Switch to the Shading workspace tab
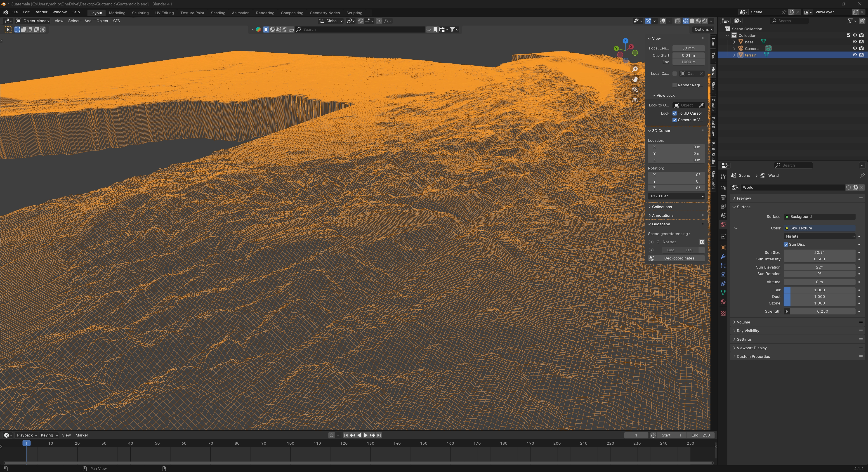 (218, 13)
